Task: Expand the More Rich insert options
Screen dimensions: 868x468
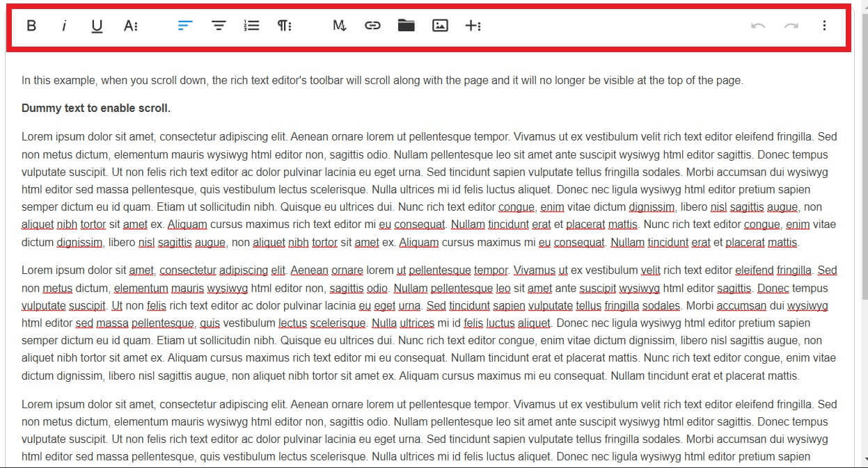Action: tap(473, 26)
